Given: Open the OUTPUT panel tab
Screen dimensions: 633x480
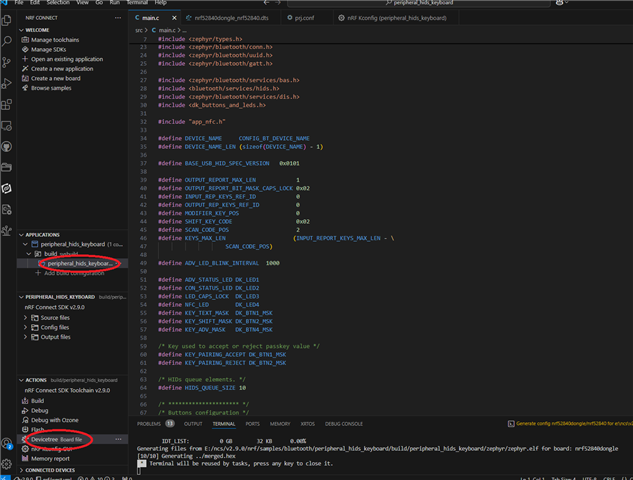Looking at the screenshot, I should (x=193, y=424).
